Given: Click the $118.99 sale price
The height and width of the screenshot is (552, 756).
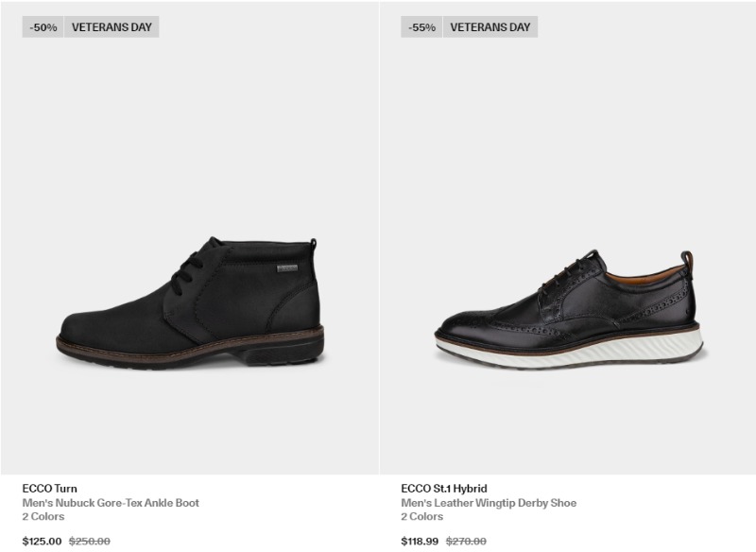Looking at the screenshot, I should pyautogui.click(x=420, y=541).
